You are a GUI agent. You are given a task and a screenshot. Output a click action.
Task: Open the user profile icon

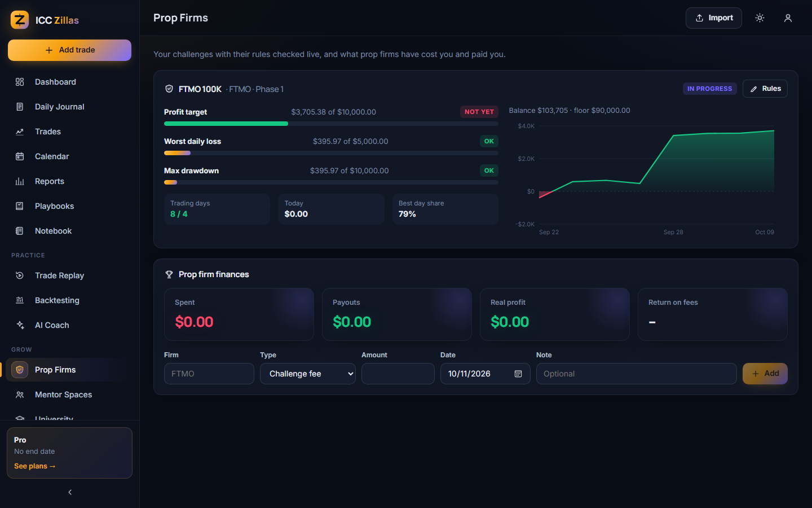tap(788, 18)
